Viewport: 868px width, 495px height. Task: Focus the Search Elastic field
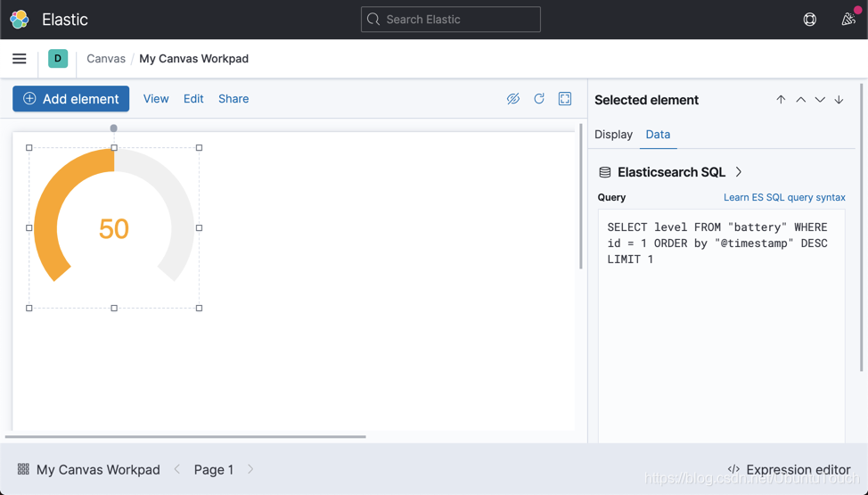[451, 20]
